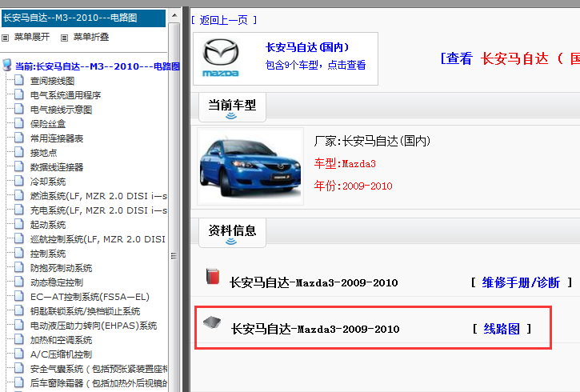
Task: Click page icon beside 动态稳定控制
Action: [19, 282]
